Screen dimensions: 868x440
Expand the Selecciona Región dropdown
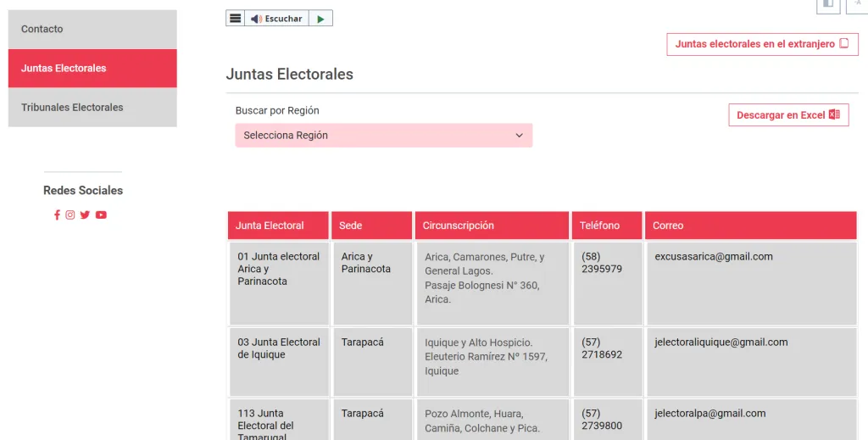pos(384,135)
